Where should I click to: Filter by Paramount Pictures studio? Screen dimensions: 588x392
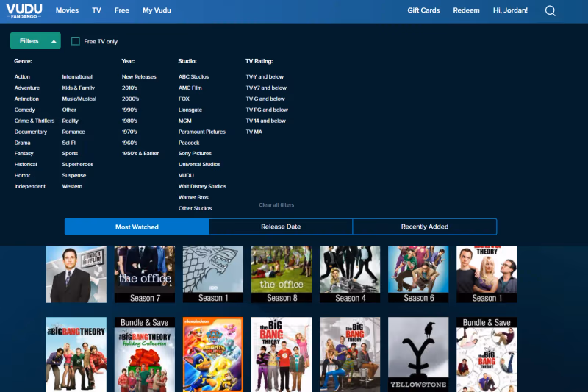(201, 132)
